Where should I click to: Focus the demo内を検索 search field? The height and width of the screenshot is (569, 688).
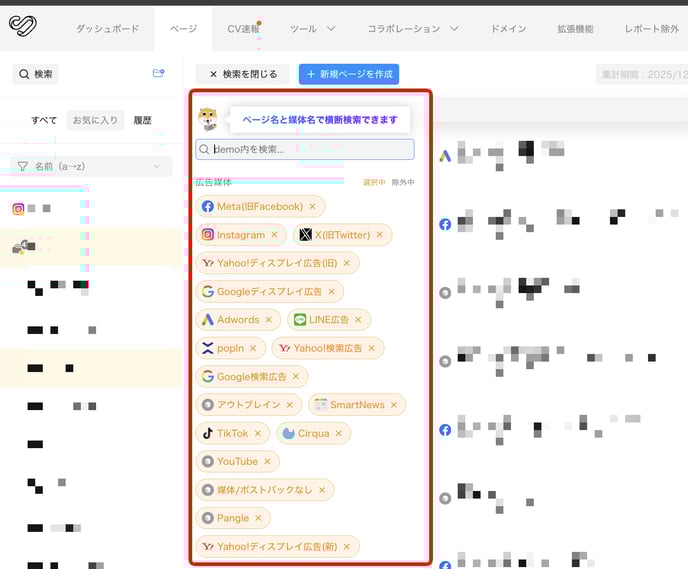point(310,149)
